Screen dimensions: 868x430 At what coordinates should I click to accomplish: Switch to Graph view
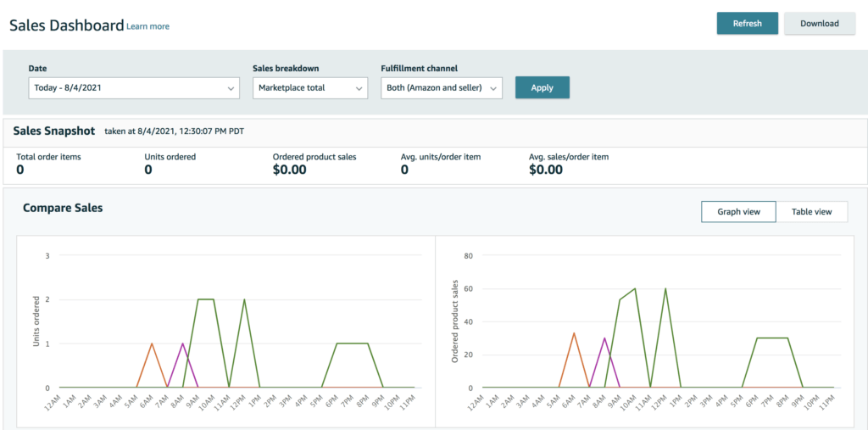point(738,212)
